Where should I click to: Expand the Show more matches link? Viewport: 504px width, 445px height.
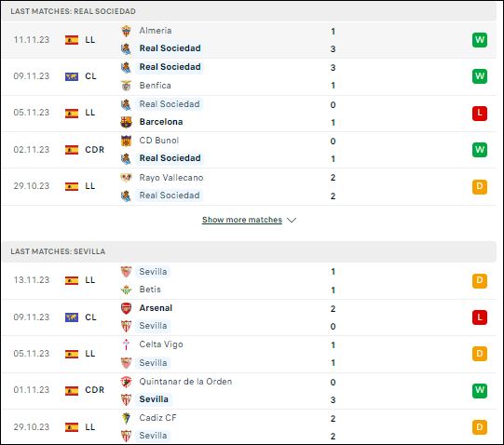pyautogui.click(x=242, y=220)
